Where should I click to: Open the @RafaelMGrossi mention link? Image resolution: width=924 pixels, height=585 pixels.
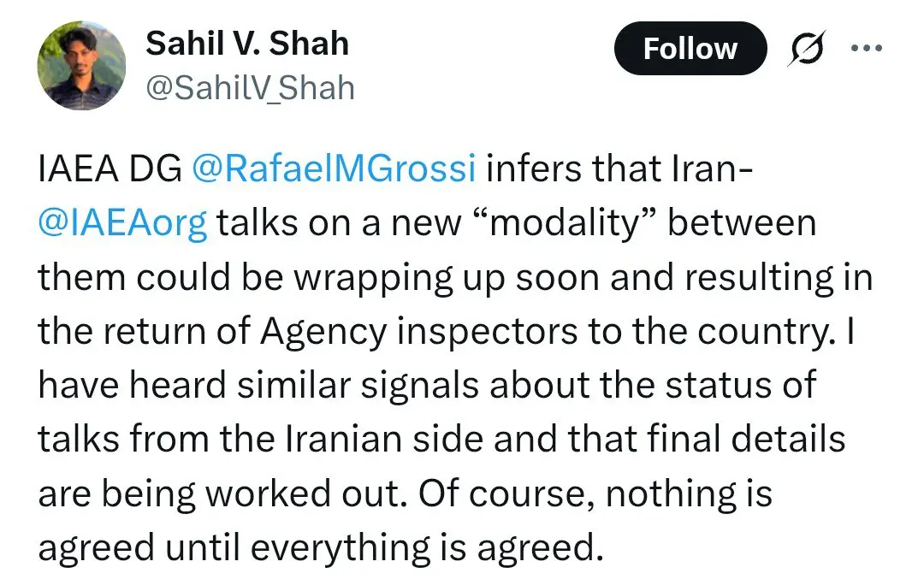pyautogui.click(x=335, y=169)
